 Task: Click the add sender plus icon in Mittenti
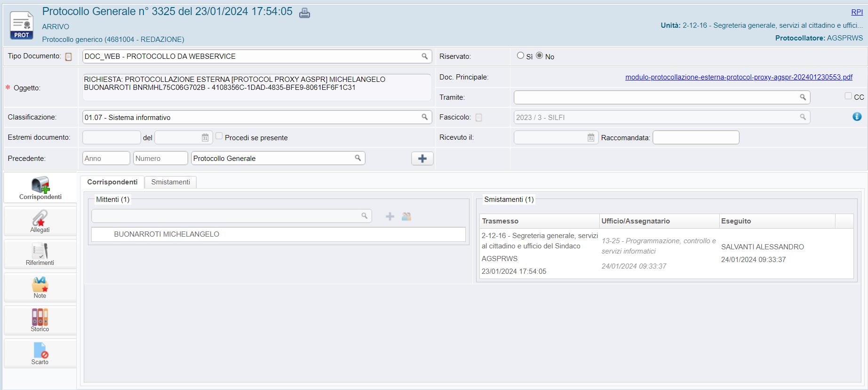click(390, 216)
